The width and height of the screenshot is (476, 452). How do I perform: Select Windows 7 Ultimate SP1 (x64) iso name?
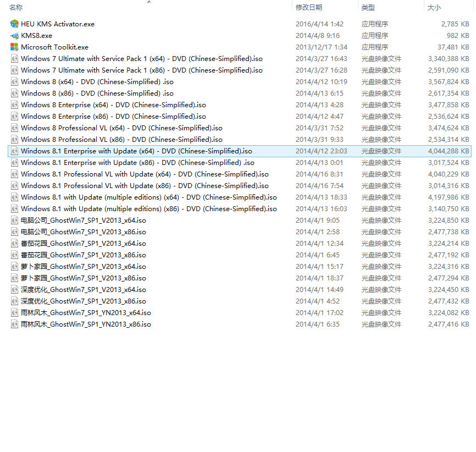tap(142, 59)
